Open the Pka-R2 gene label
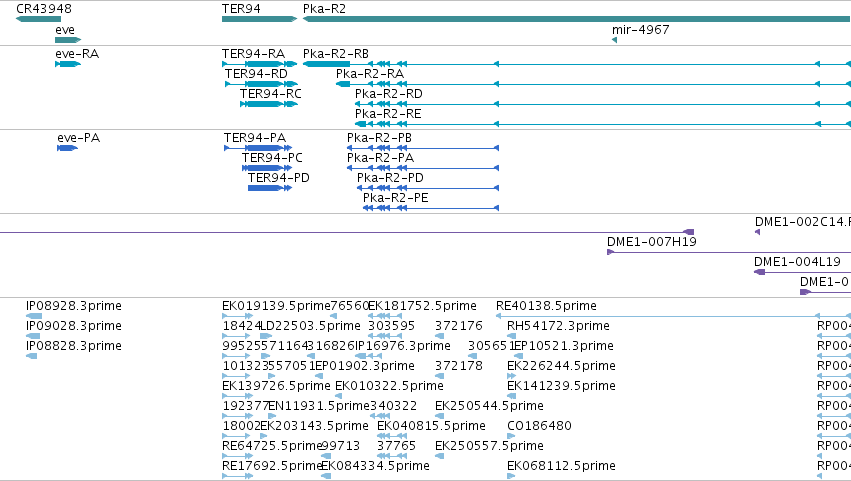The height and width of the screenshot is (481, 851). pos(324,9)
